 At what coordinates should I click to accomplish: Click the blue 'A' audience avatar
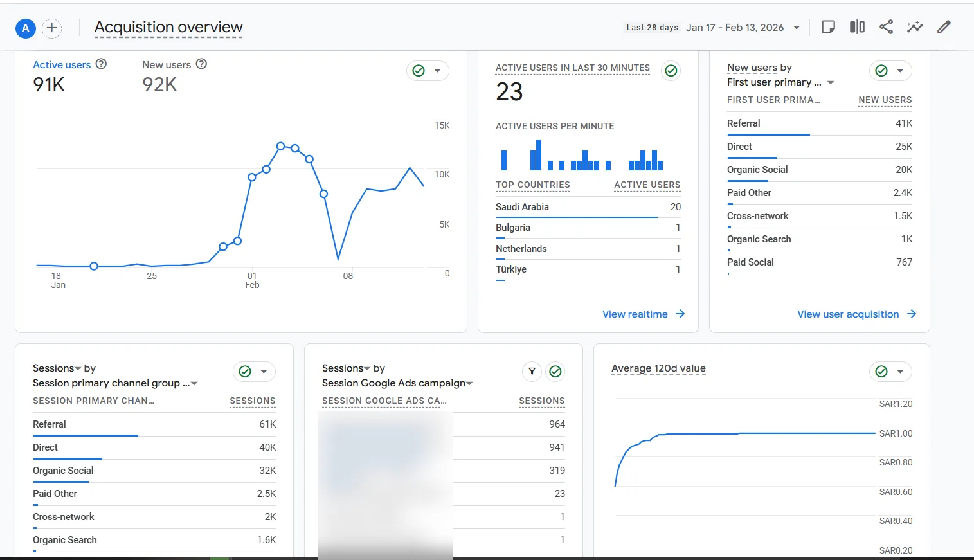tap(25, 28)
